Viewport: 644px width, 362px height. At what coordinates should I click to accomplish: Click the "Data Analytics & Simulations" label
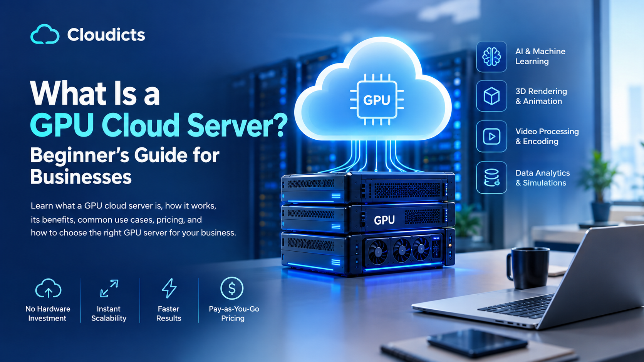[x=542, y=178]
